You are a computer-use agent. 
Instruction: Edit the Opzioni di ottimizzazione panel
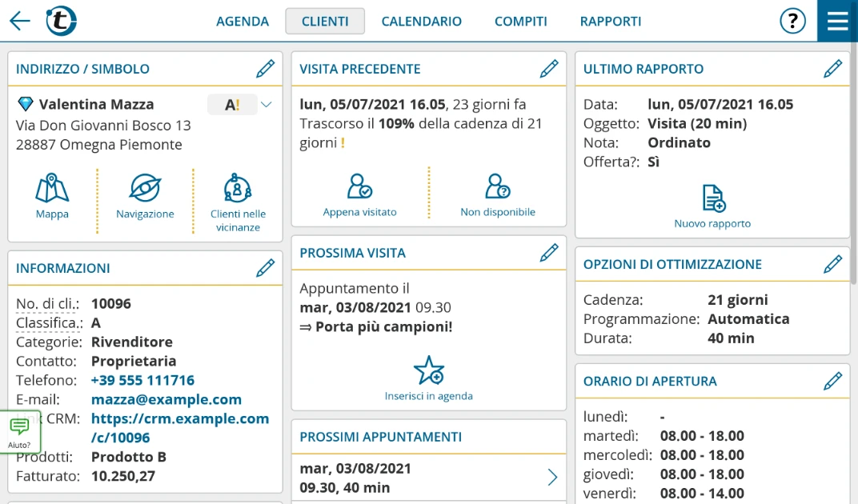tap(832, 264)
